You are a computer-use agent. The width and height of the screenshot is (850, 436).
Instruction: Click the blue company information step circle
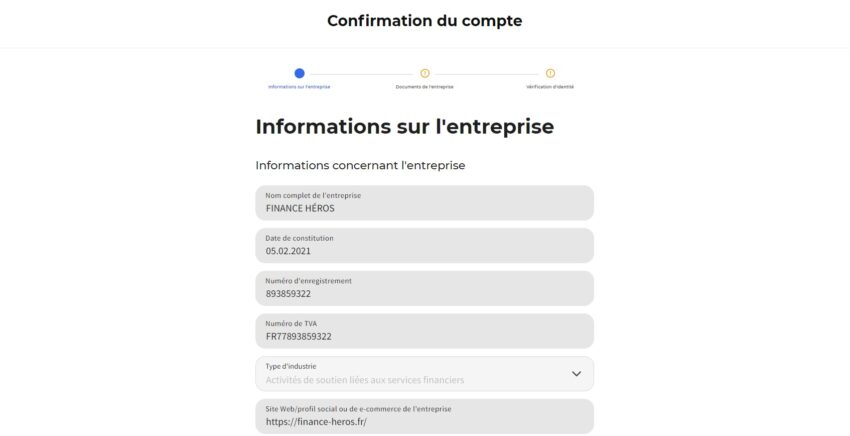click(x=299, y=73)
